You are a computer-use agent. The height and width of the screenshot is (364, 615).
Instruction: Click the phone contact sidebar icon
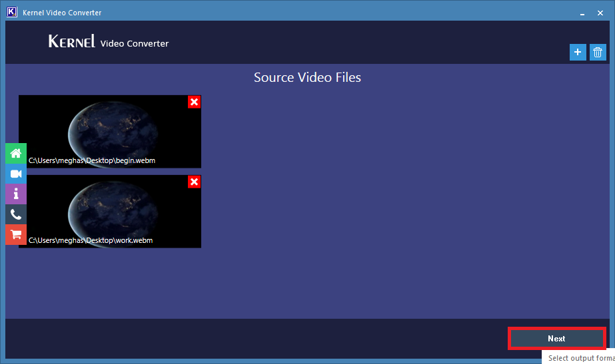click(16, 214)
